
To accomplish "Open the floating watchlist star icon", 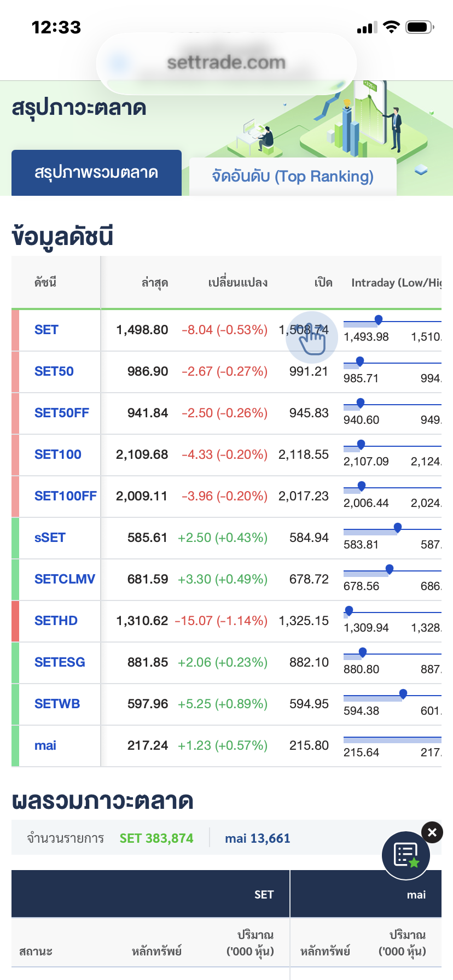I will pos(405,855).
